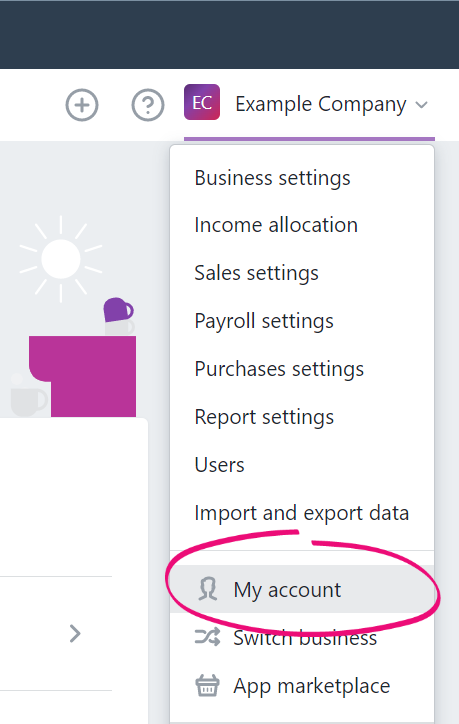Open Business settings
Image resolution: width=459 pixels, height=724 pixels.
[x=272, y=178]
